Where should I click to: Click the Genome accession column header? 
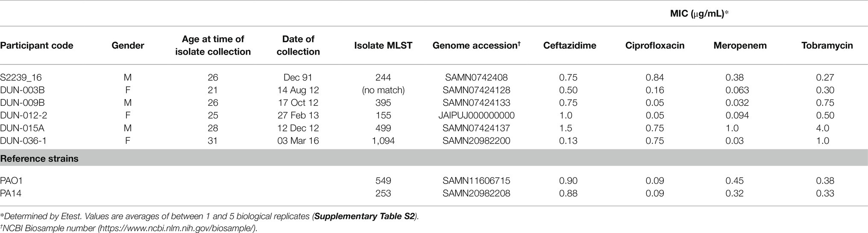pyautogui.click(x=476, y=45)
